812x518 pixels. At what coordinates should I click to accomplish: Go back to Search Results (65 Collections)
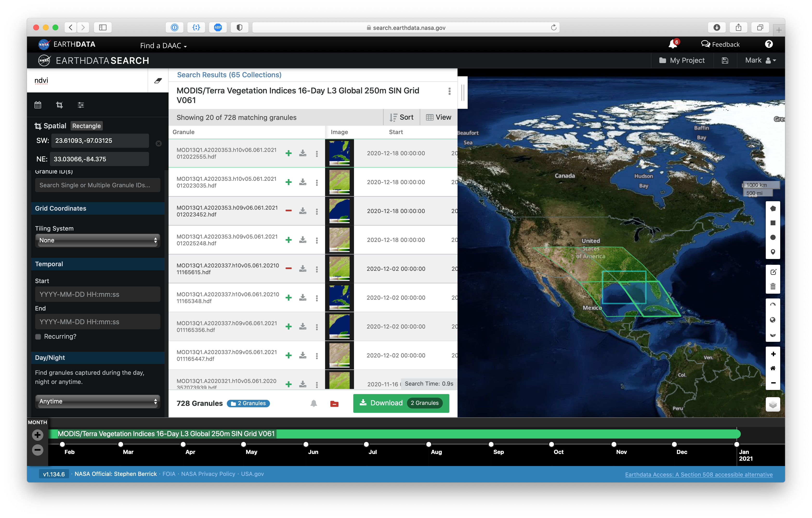point(229,75)
